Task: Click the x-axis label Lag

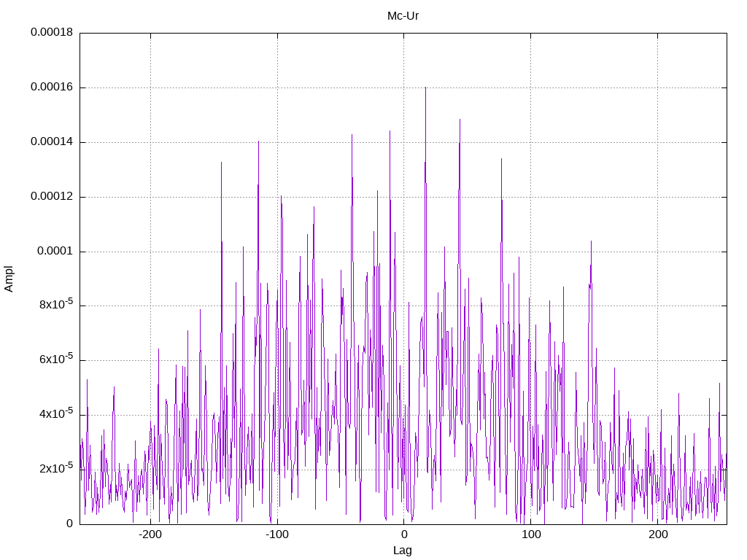Action: click(403, 551)
